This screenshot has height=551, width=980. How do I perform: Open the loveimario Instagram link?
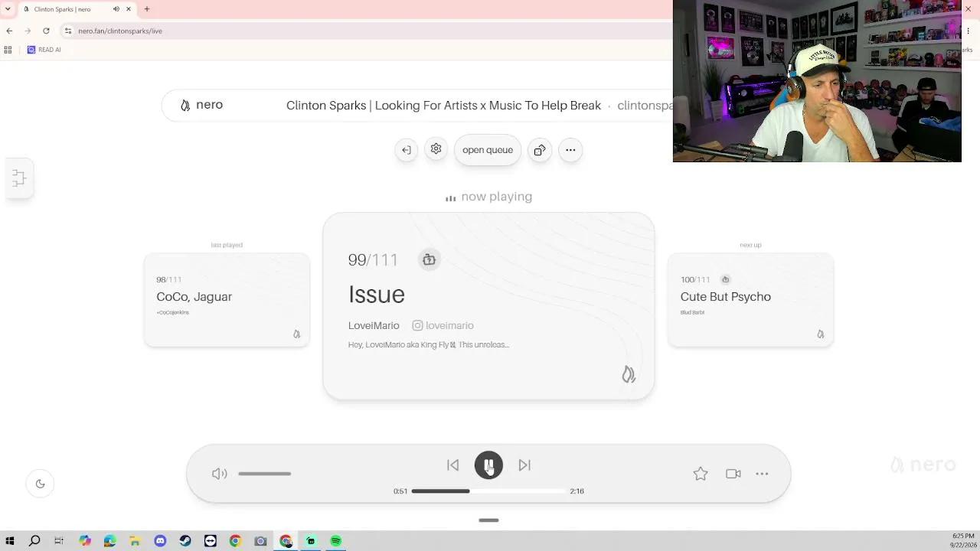443,325
